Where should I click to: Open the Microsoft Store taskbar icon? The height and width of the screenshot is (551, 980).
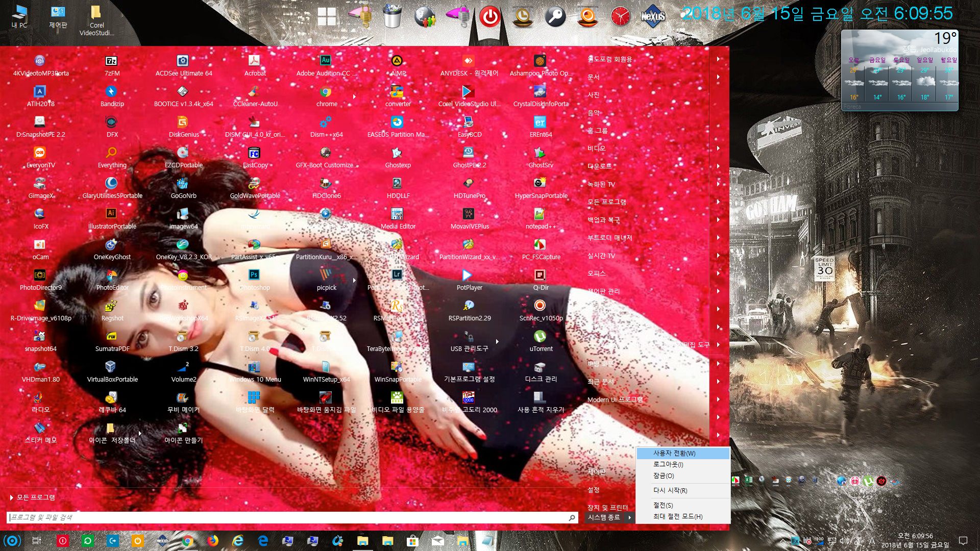412,540
